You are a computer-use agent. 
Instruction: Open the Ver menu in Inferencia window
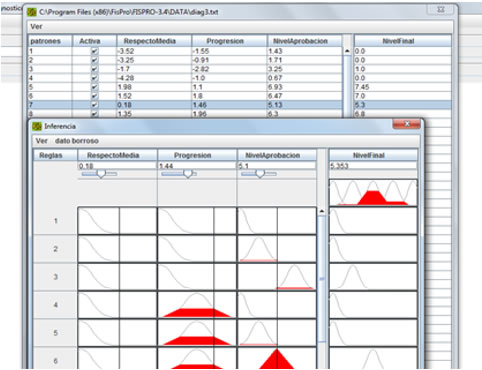(41, 141)
